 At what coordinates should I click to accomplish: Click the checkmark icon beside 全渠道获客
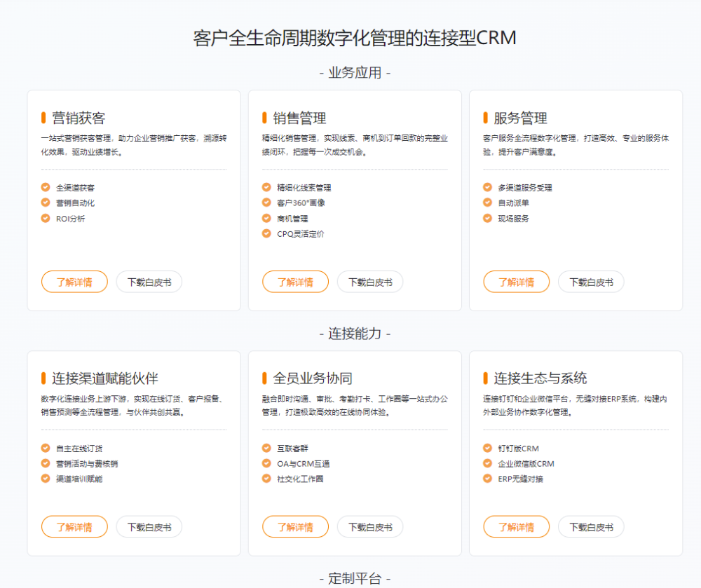point(44,187)
